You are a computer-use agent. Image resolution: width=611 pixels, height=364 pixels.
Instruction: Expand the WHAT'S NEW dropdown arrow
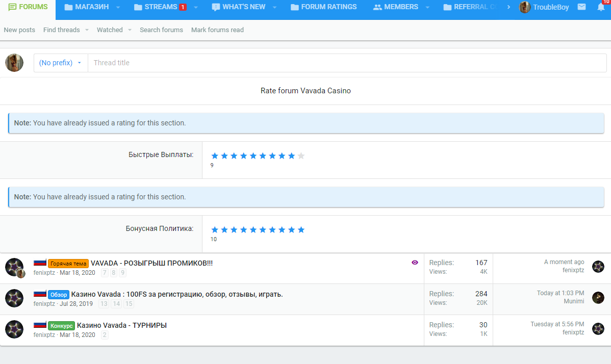coord(275,7)
